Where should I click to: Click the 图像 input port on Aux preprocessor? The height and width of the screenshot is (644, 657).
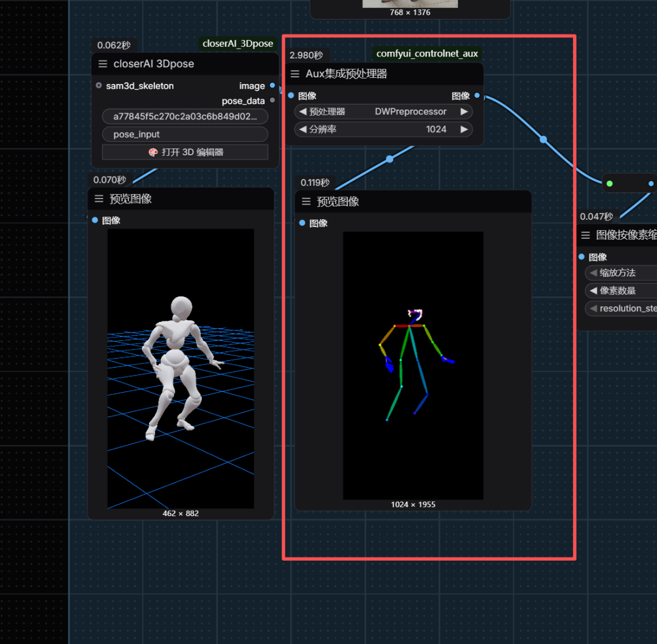(x=291, y=96)
